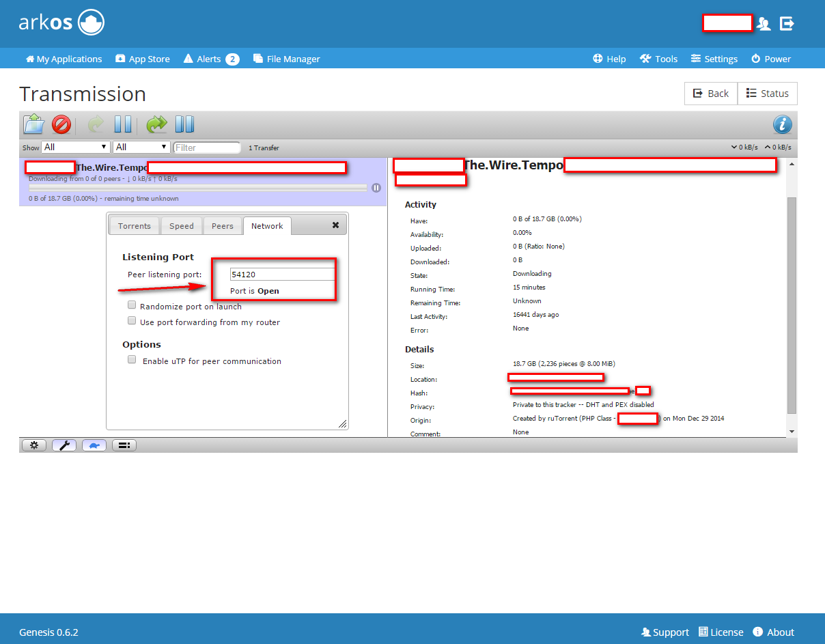Open the About link in footer

774,632
